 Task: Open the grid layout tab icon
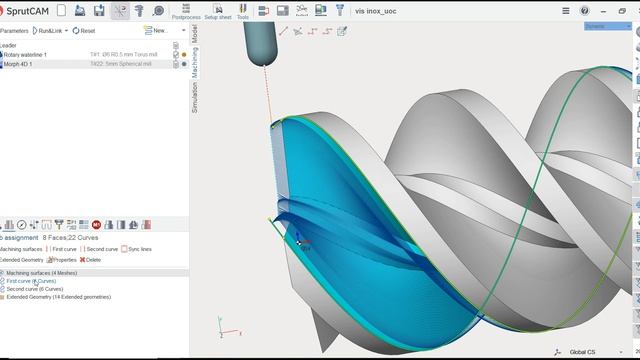tap(84, 224)
